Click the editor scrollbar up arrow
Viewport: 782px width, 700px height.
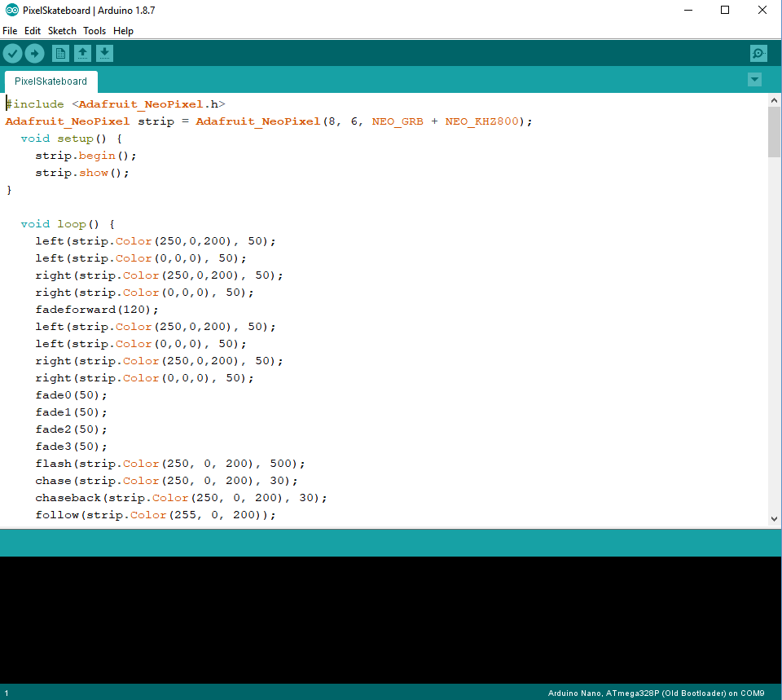click(774, 100)
